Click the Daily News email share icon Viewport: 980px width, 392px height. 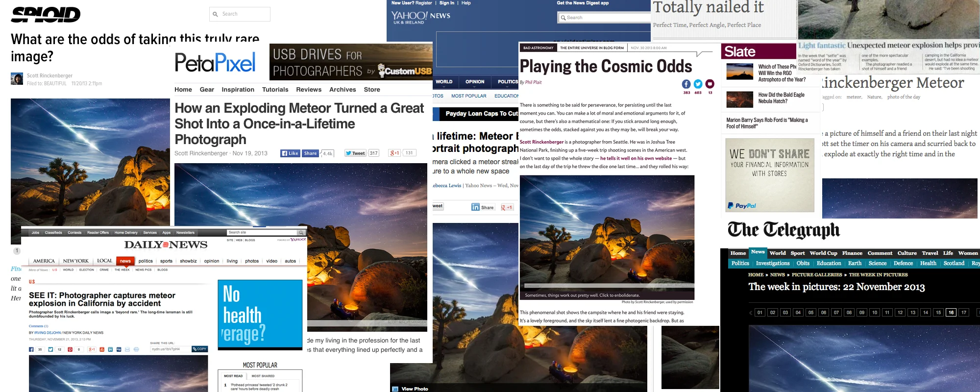coord(127,349)
